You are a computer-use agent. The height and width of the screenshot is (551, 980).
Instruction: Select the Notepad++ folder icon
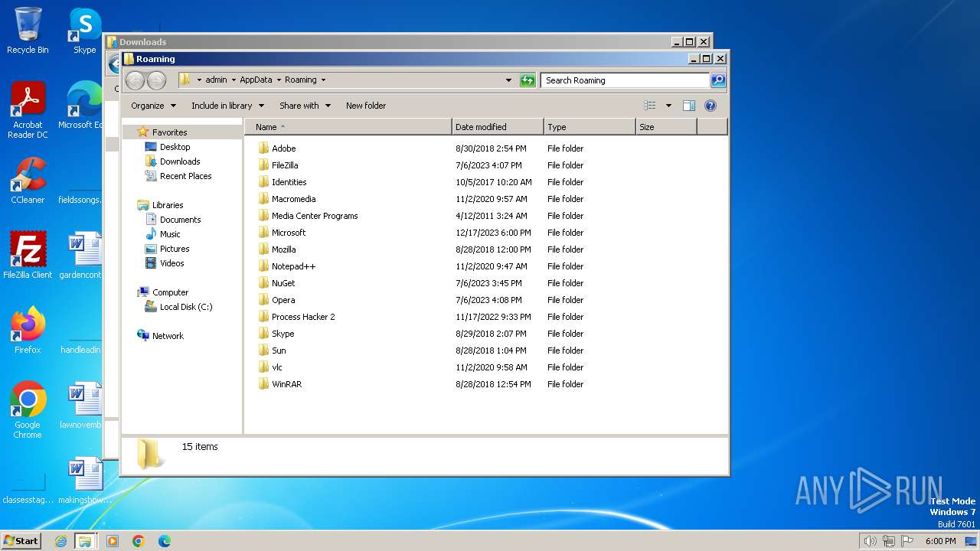coord(263,266)
